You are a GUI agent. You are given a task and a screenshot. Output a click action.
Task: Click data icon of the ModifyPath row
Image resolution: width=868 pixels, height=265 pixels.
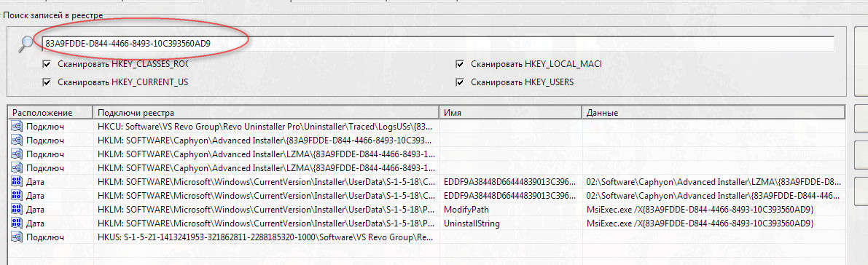[16, 210]
